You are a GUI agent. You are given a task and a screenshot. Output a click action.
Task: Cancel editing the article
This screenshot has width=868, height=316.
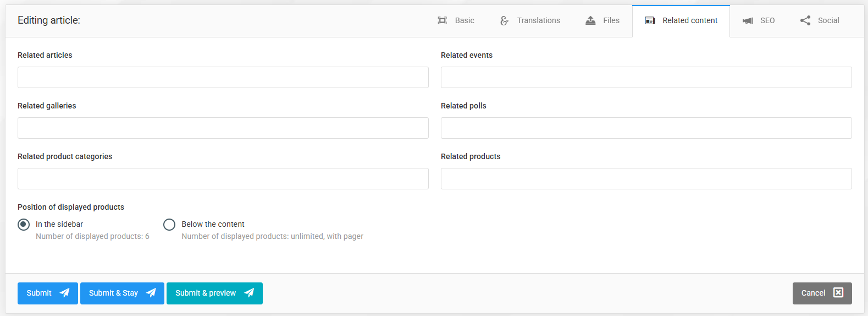[822, 293]
